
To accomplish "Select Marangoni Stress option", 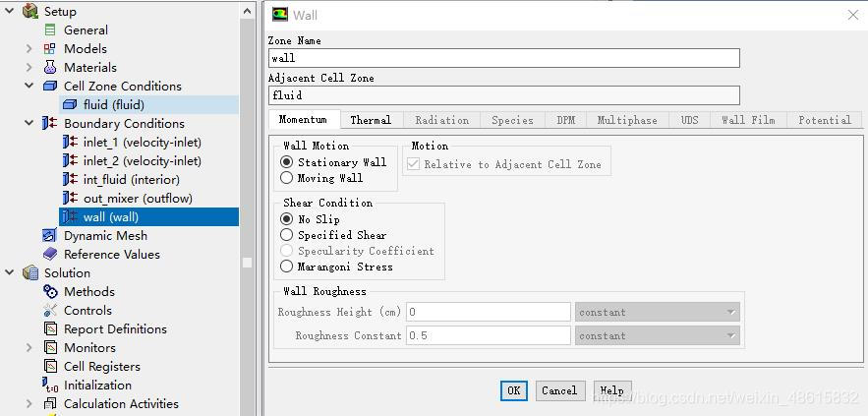I will (287, 267).
